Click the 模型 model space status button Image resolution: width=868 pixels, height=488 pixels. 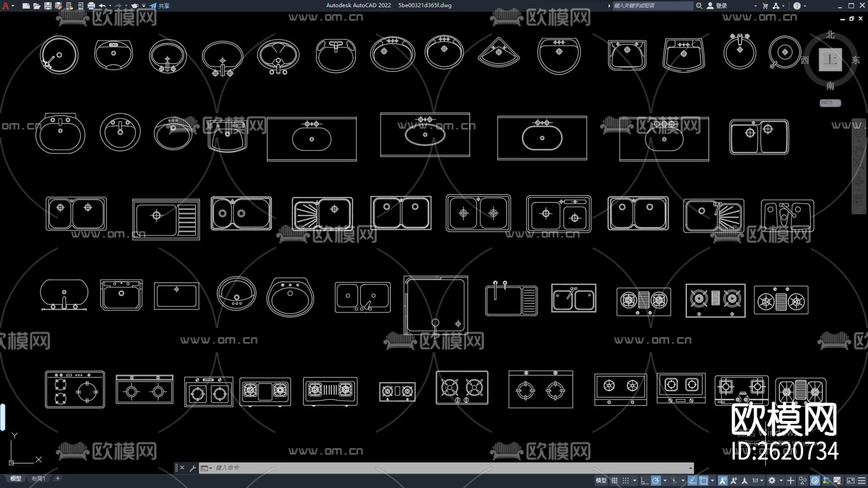[x=601, y=480]
